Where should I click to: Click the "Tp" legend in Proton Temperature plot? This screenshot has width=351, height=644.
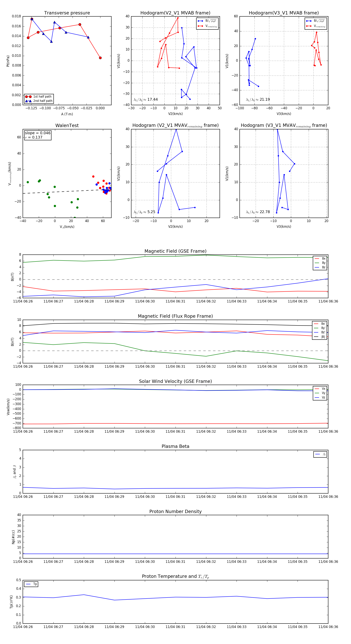point(31,584)
